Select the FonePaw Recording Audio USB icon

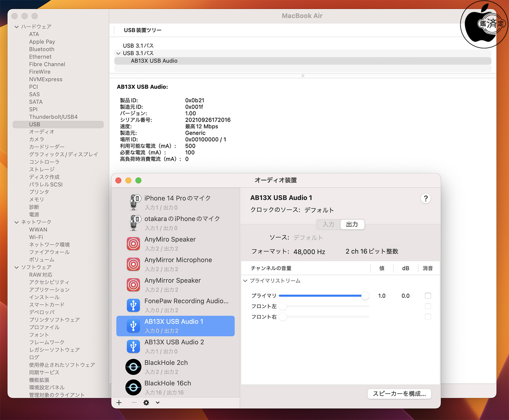134,305
